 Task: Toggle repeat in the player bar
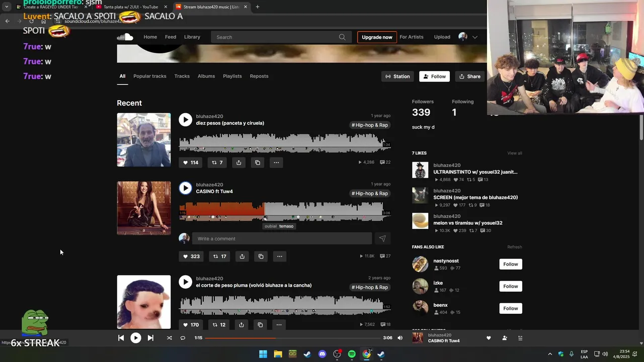(x=183, y=338)
